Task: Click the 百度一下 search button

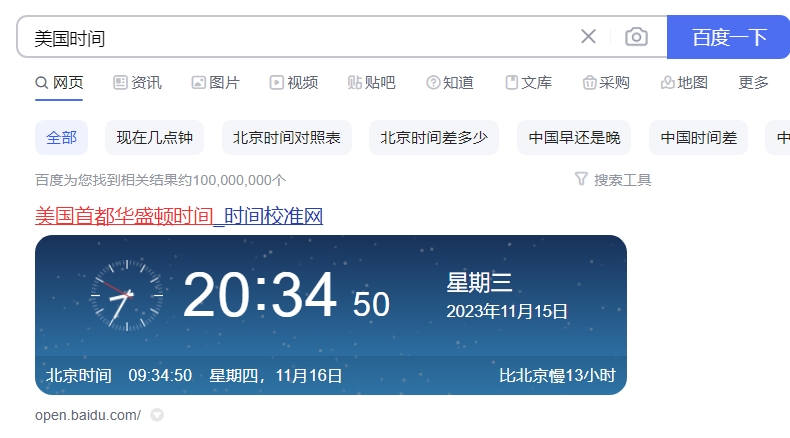Action: pos(728,37)
